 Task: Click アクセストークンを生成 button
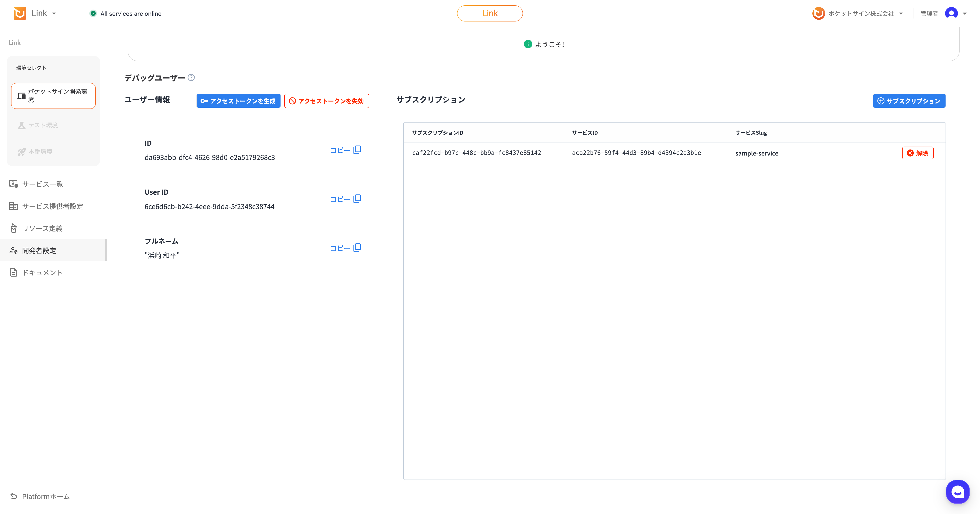[238, 101]
